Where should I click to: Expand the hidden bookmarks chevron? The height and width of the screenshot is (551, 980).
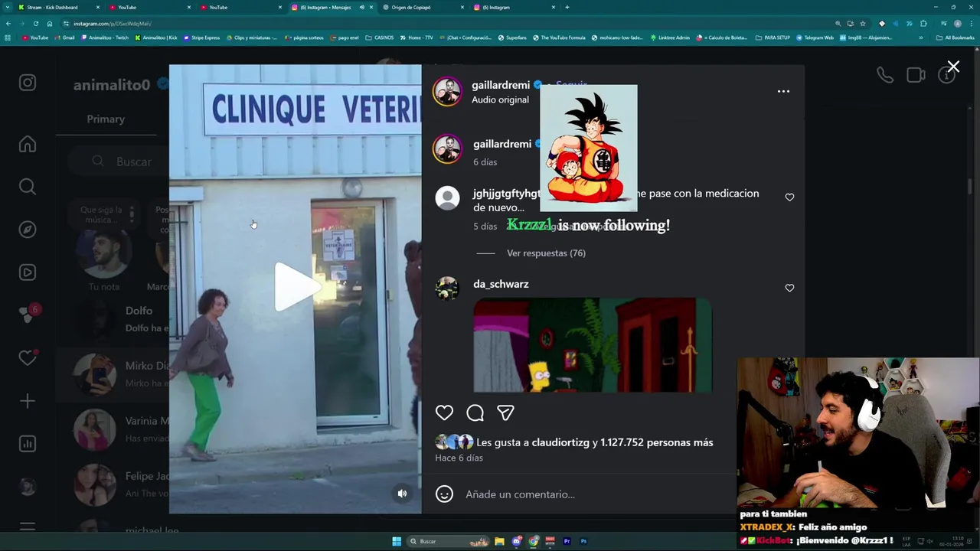921,37
